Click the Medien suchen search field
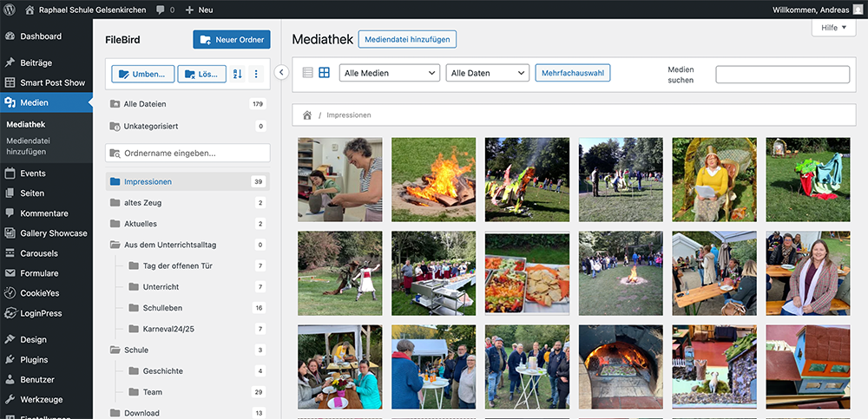The width and height of the screenshot is (868, 419). [x=782, y=74]
